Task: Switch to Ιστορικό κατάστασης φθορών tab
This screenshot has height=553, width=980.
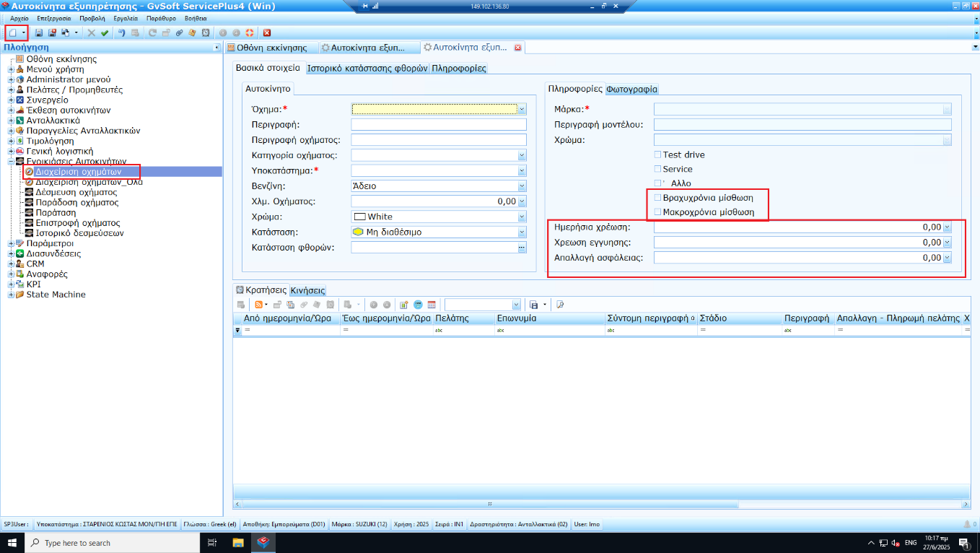Action: 367,69
